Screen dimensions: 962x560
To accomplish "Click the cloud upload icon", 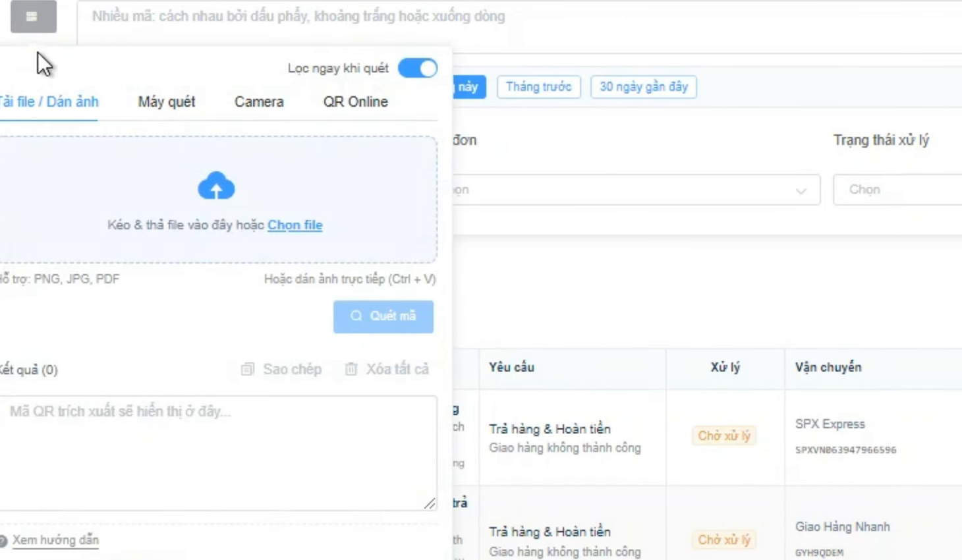I will (x=216, y=186).
